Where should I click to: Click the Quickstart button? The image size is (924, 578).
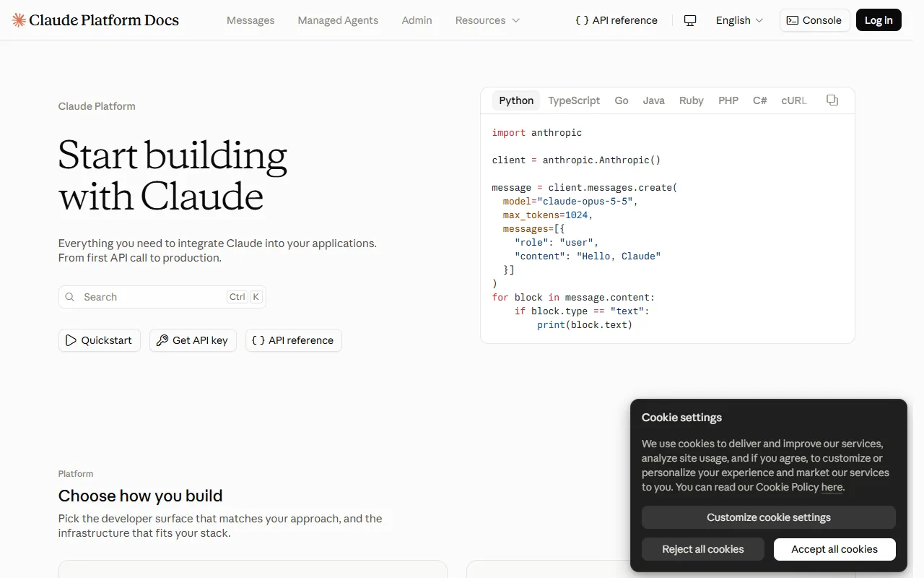(100, 340)
